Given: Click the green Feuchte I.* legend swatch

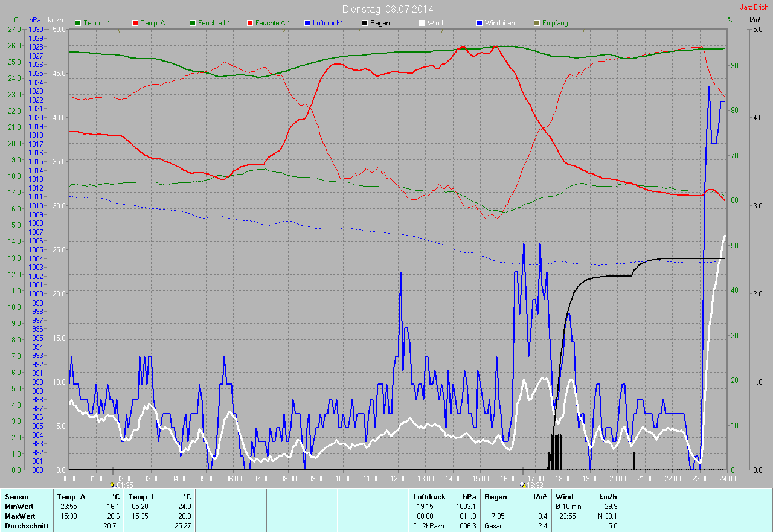Looking at the screenshot, I should 193,23.
